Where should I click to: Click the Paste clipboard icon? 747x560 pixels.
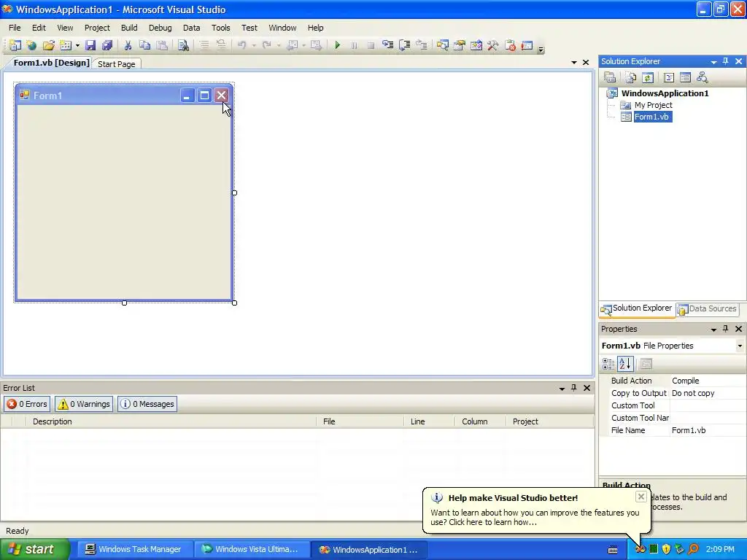click(162, 45)
